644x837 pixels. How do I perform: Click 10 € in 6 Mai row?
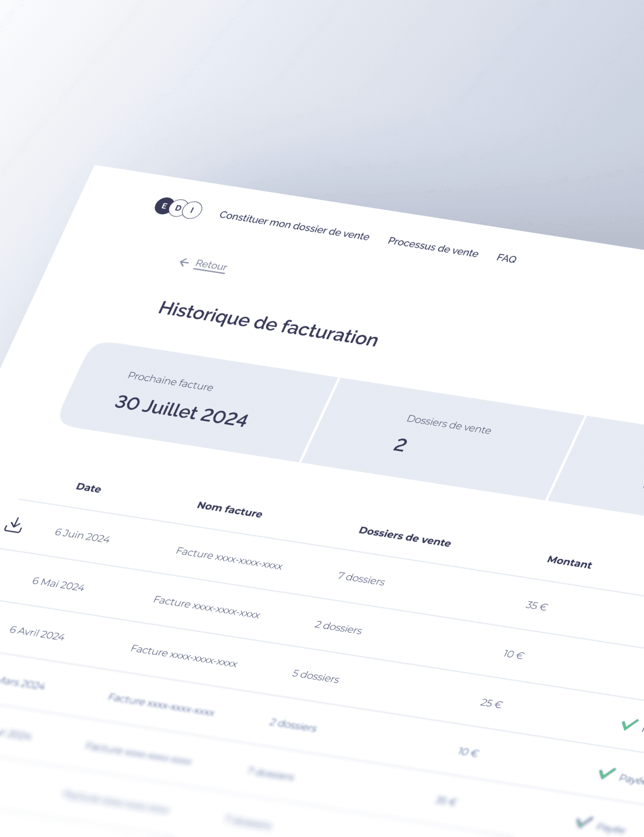(x=513, y=654)
